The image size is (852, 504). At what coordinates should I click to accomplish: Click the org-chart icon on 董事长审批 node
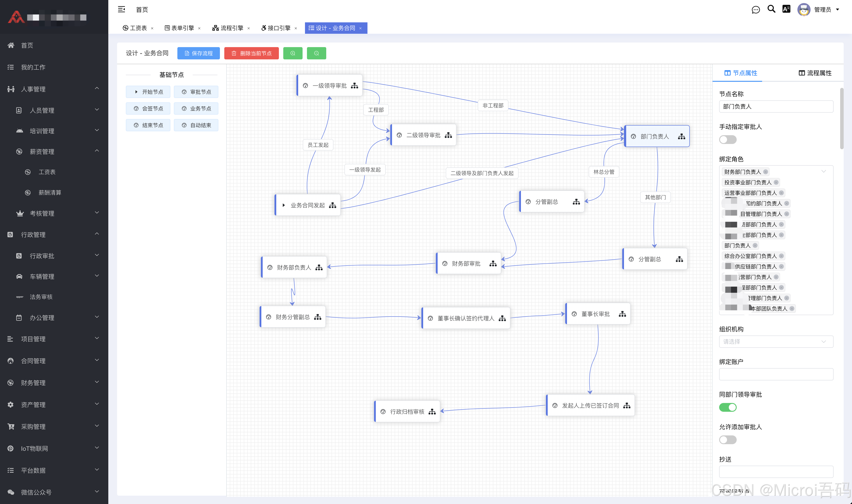click(x=622, y=314)
